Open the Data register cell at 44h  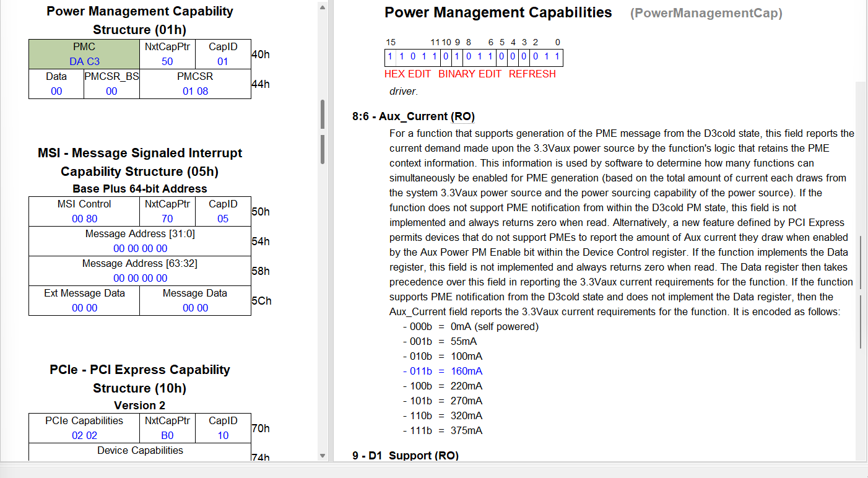point(56,84)
